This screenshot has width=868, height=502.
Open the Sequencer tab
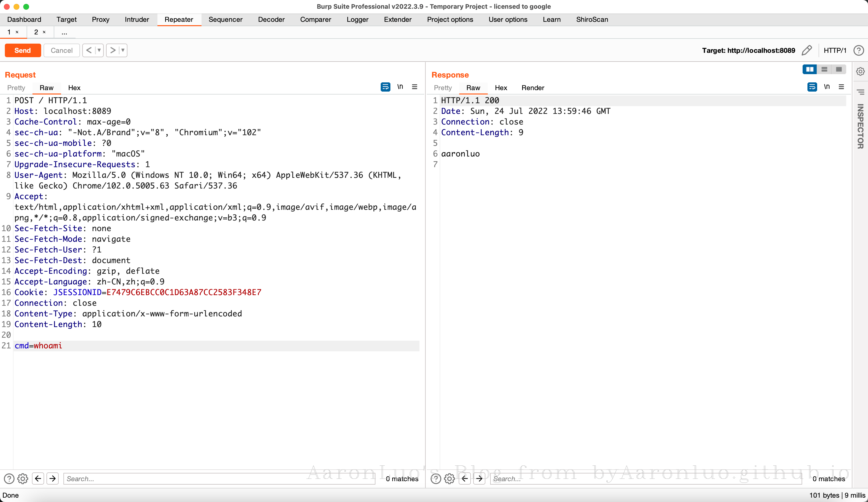point(225,20)
